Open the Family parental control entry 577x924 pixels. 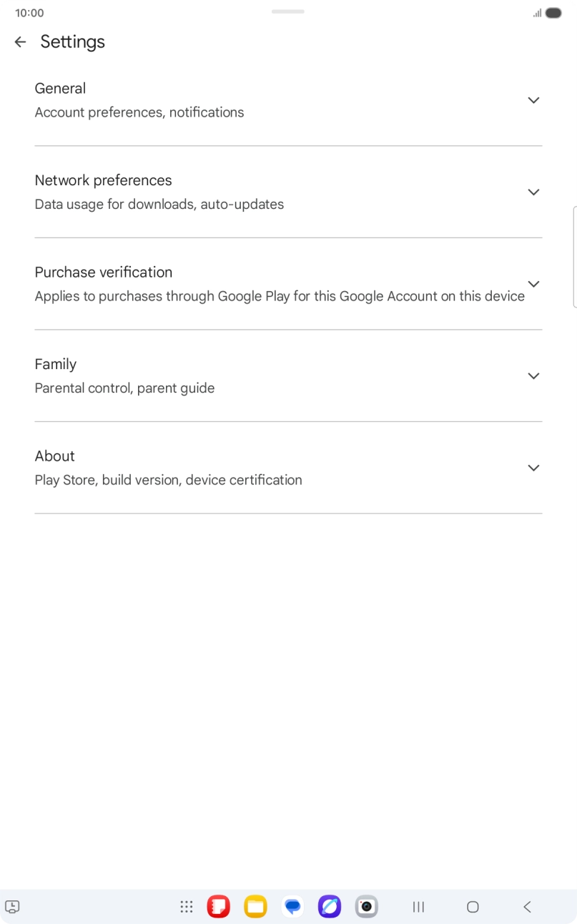(x=124, y=376)
